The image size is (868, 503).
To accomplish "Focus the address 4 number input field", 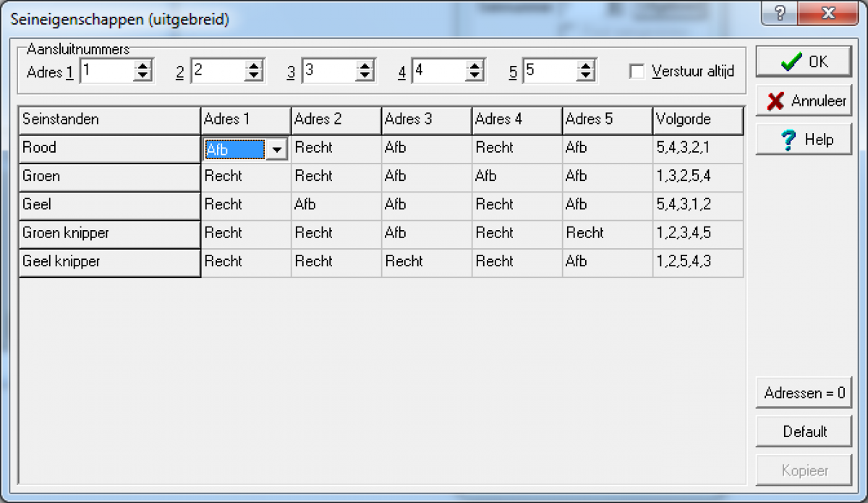I will point(439,71).
